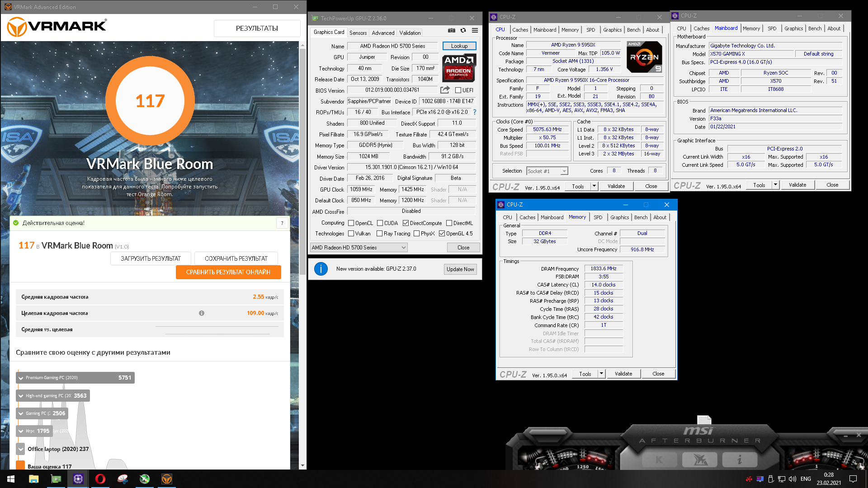
Task: Click the valid score question mark button
Action: [x=282, y=223]
